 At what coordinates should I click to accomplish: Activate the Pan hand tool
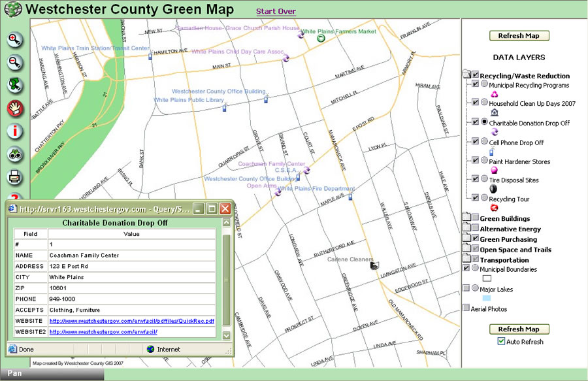click(x=14, y=108)
